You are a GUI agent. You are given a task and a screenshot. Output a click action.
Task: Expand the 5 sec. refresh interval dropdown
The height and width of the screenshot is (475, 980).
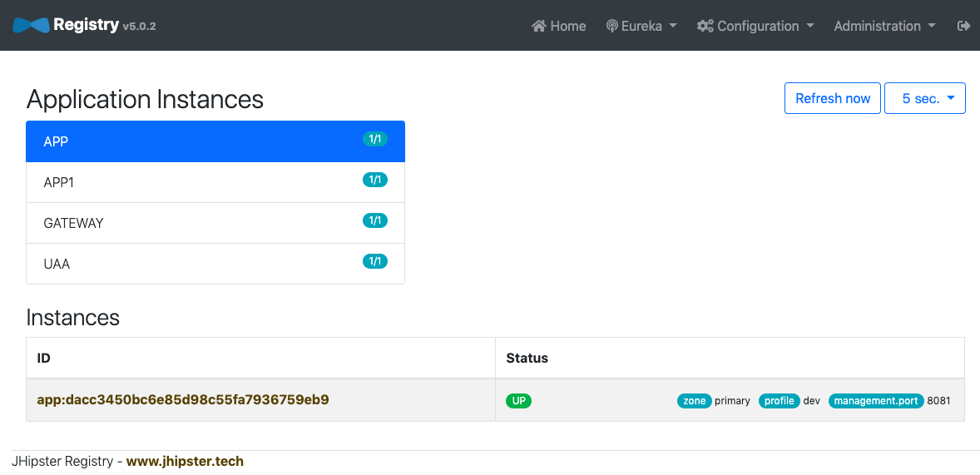pos(925,98)
